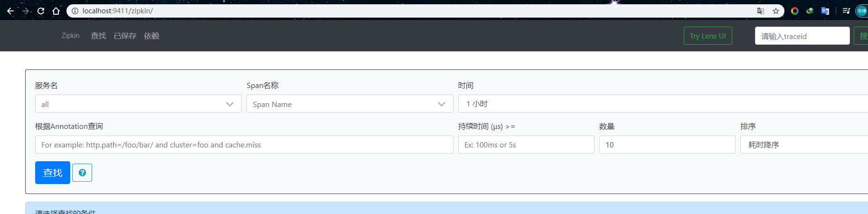View site information icon in address bar
The height and width of the screenshot is (214, 868).
tap(75, 11)
